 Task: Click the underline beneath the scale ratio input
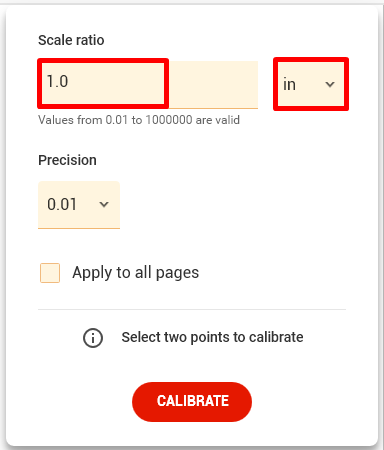148,108
